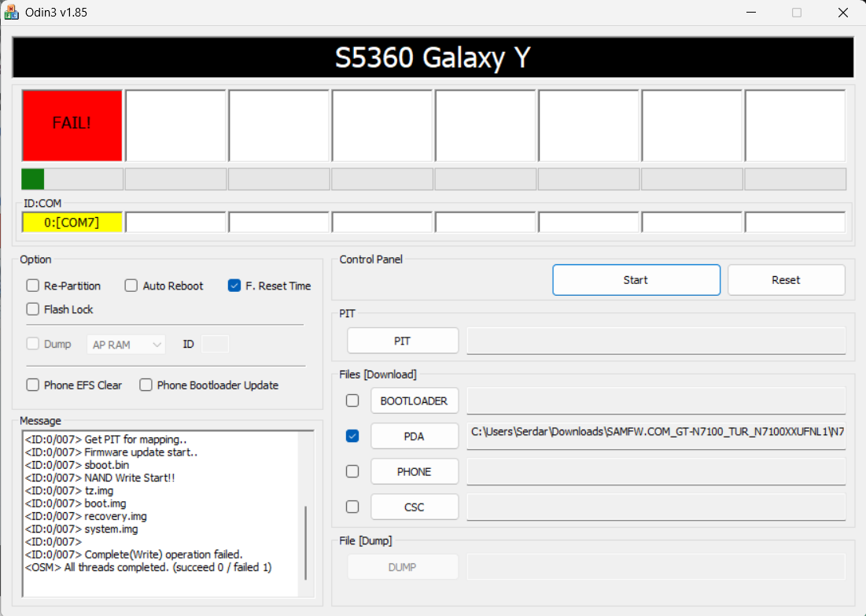Click the PHONE file button
The height and width of the screenshot is (616, 866).
point(415,471)
